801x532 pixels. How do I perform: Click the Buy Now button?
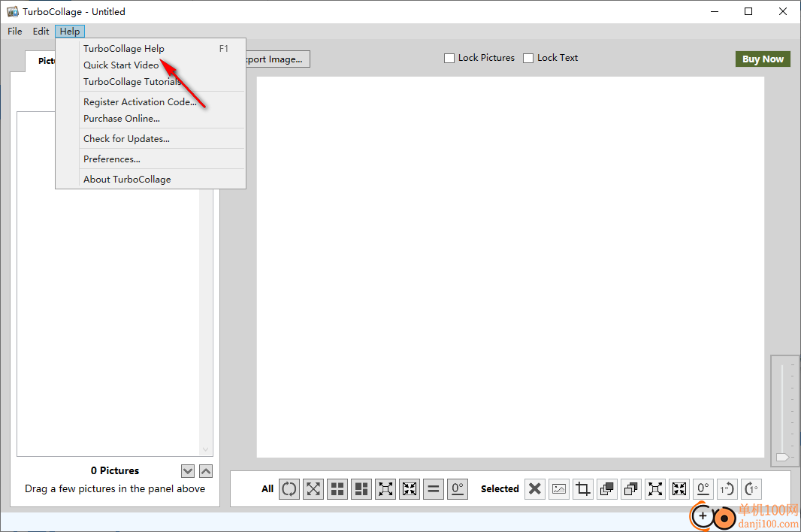coord(763,59)
